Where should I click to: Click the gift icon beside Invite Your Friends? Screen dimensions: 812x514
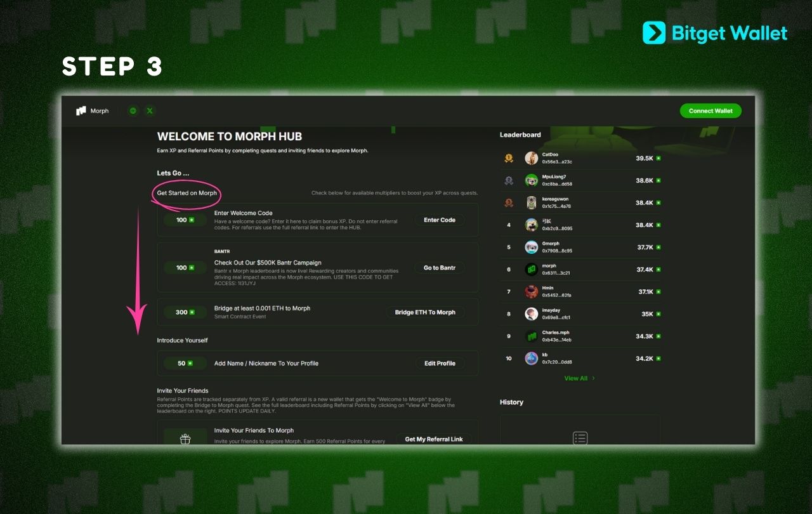[185, 439]
